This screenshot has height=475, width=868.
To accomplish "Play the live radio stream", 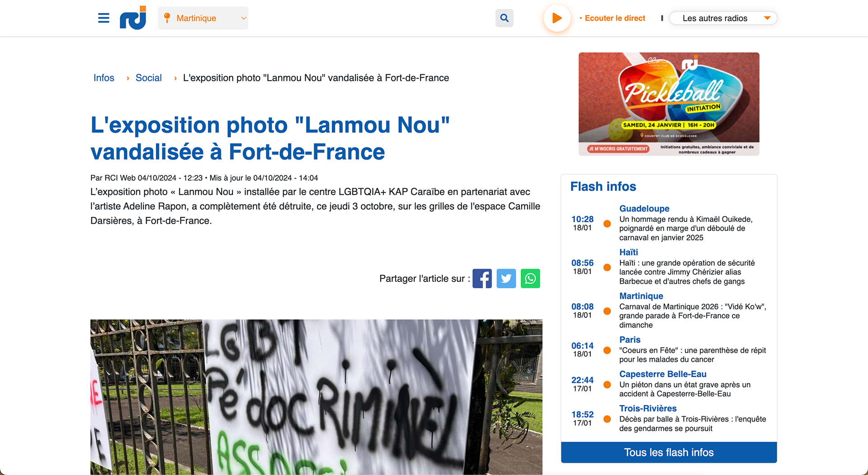I will [557, 18].
